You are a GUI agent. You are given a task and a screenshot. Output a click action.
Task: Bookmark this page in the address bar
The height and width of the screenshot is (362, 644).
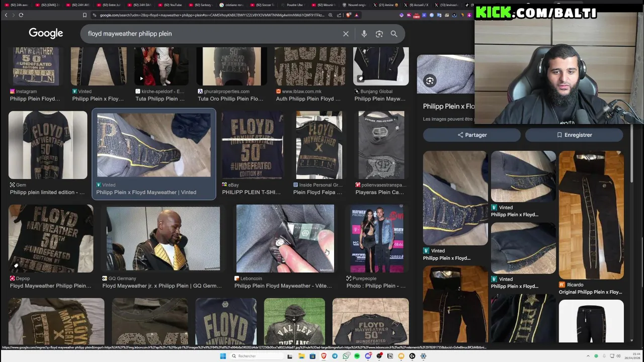pos(85,15)
